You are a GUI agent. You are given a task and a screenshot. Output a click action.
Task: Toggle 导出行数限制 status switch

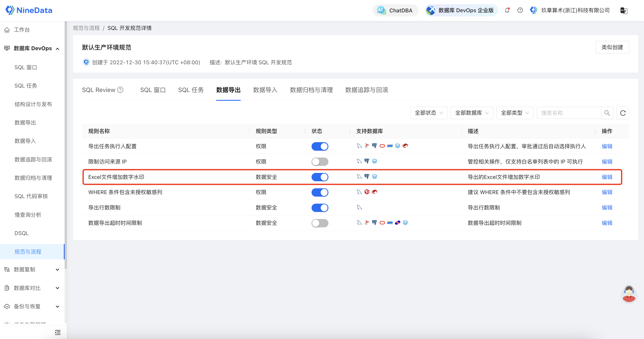[x=320, y=208]
